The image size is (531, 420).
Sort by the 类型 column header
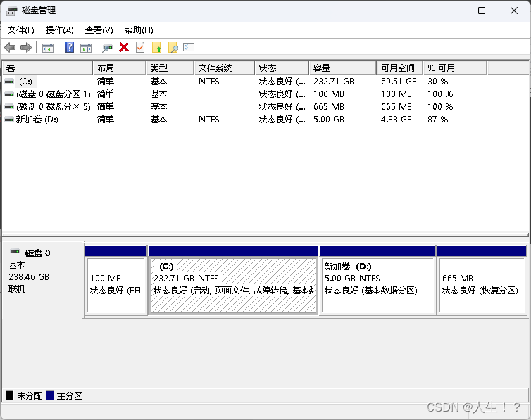[x=170, y=68]
